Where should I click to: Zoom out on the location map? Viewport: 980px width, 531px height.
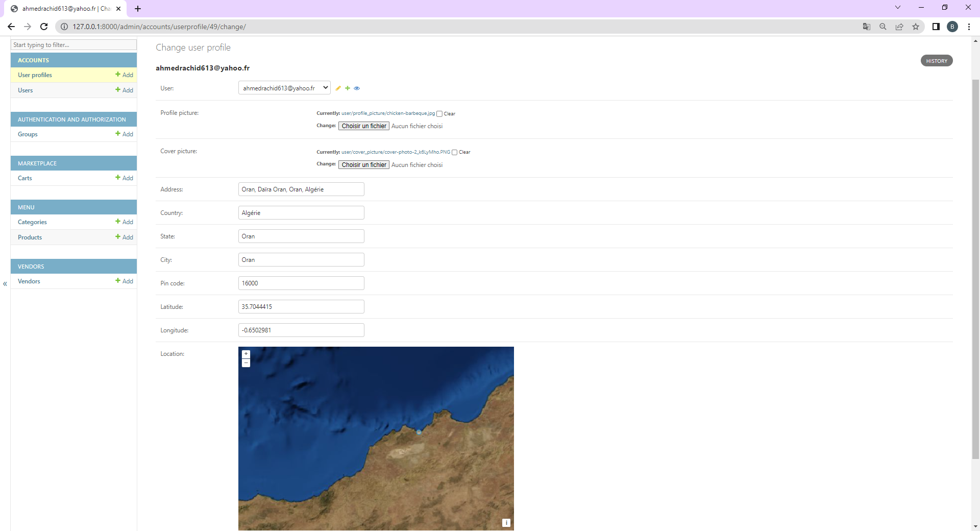[x=246, y=363]
